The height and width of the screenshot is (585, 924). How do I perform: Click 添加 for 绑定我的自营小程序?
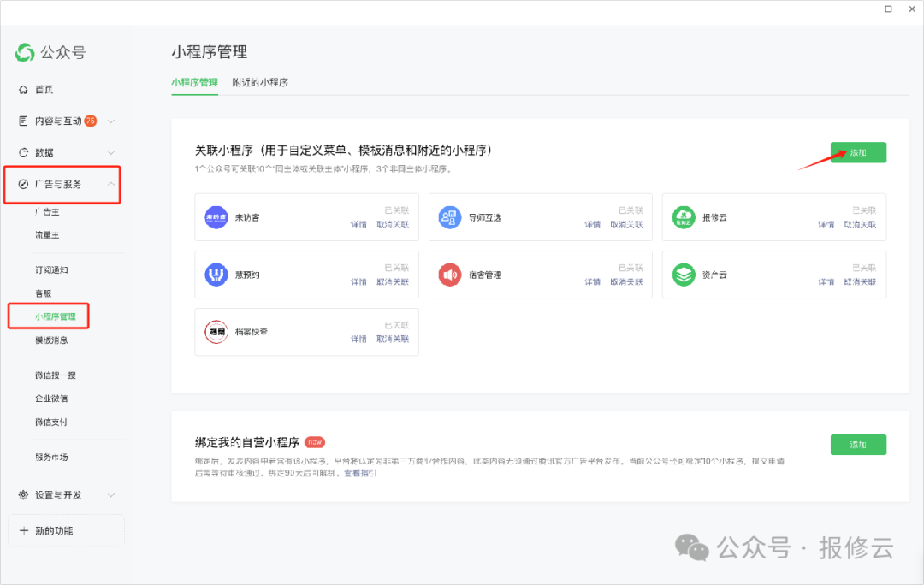pyautogui.click(x=858, y=445)
